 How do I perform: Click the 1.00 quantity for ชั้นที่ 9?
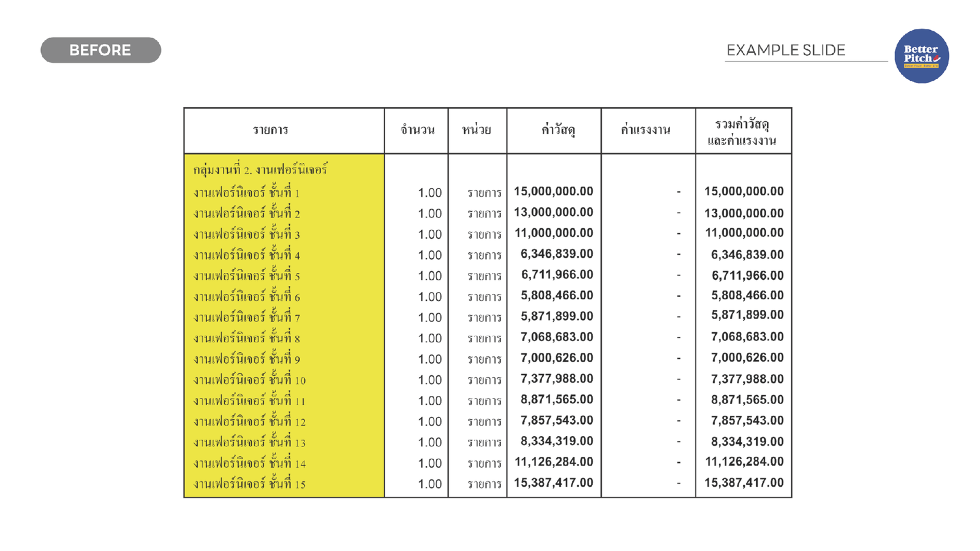coord(429,359)
